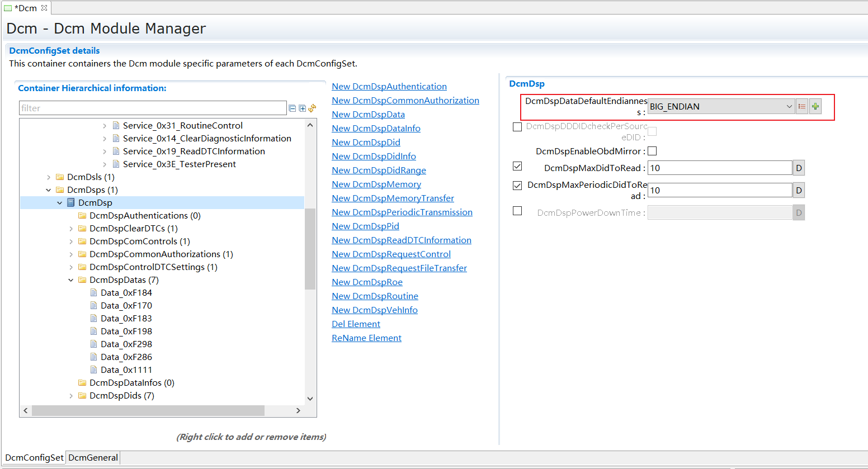Open the list icon next to BIG_ENDIAN
This screenshot has height=469, width=868.
coord(802,106)
